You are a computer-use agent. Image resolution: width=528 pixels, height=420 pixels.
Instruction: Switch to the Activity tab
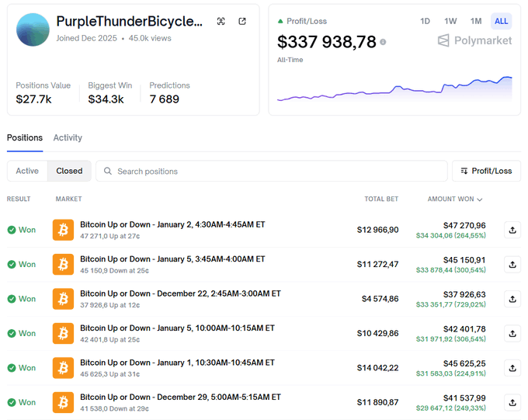(68, 137)
